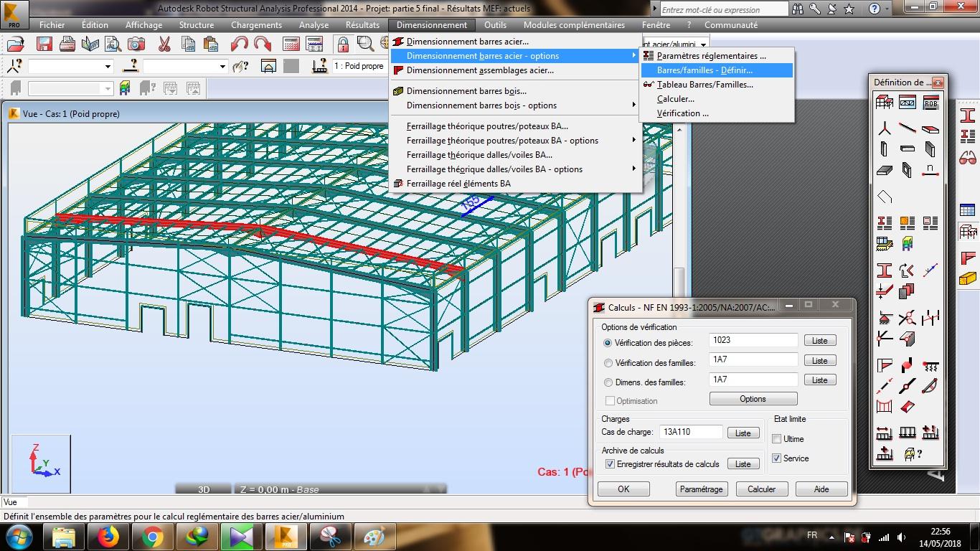Select Paramètres réglementaires menu entry

(716, 56)
